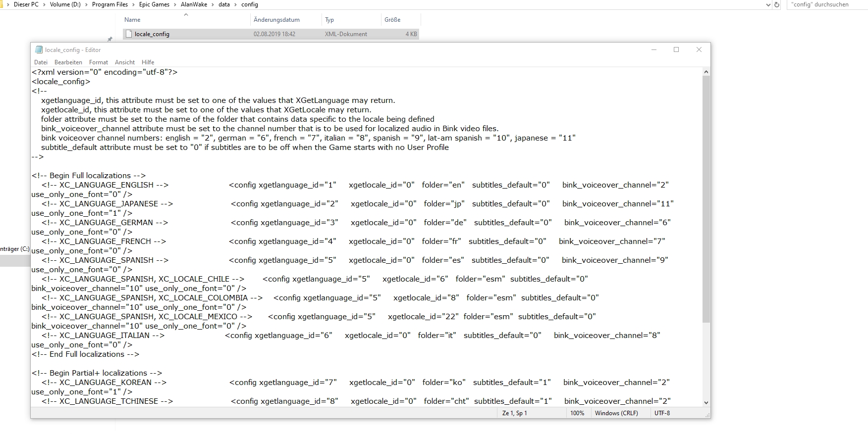Screen dimensions: 868x434
Task: Click data breadcrumb in address bar
Action: [224, 4]
